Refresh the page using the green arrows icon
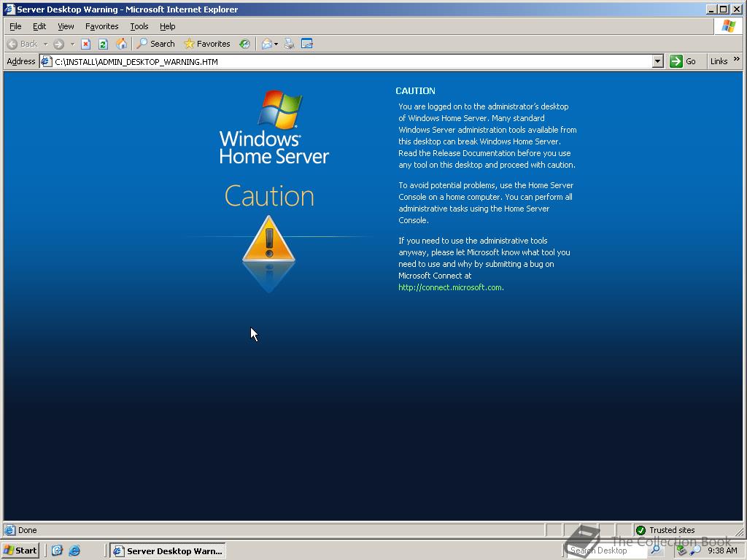 [103, 44]
